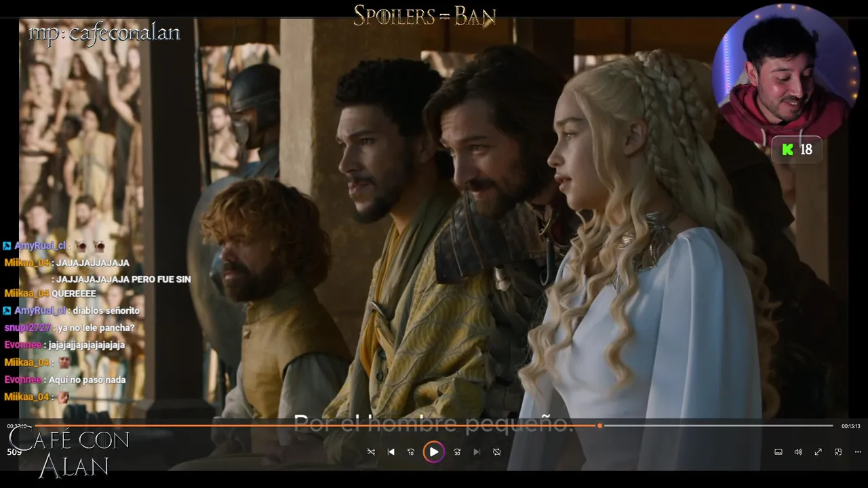This screenshot has width=868, height=488.
Task: Open the volume control
Action: coord(798,452)
